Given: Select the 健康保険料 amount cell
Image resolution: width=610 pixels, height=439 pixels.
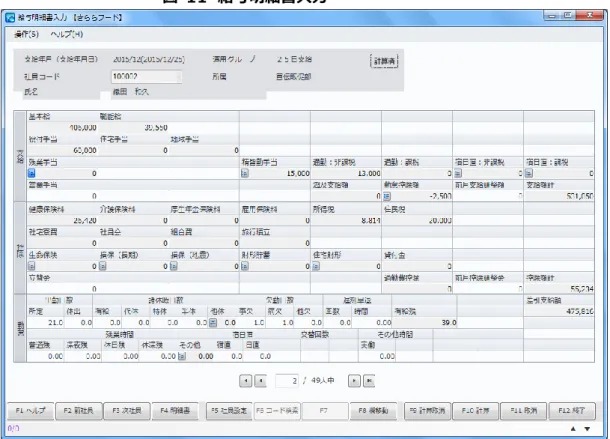Looking at the screenshot, I should [62, 220].
